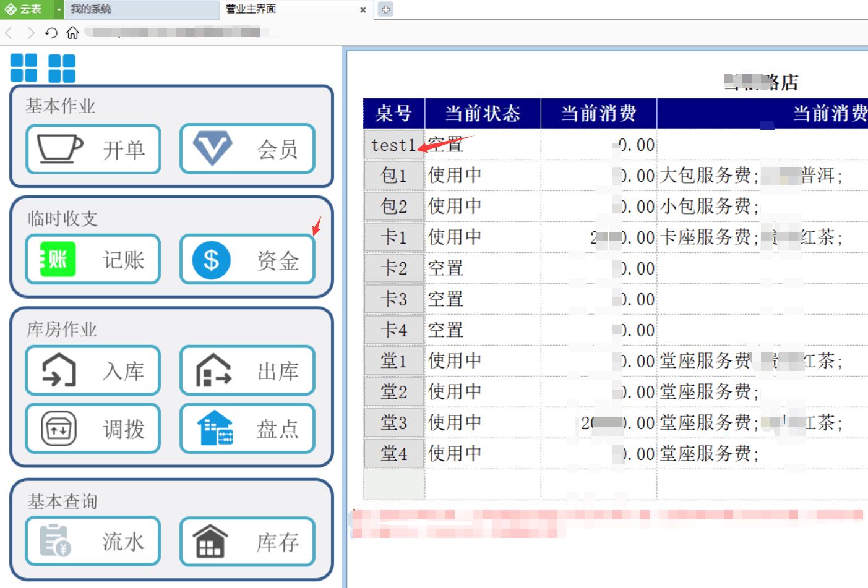Click the new tab plus button

[385, 9]
